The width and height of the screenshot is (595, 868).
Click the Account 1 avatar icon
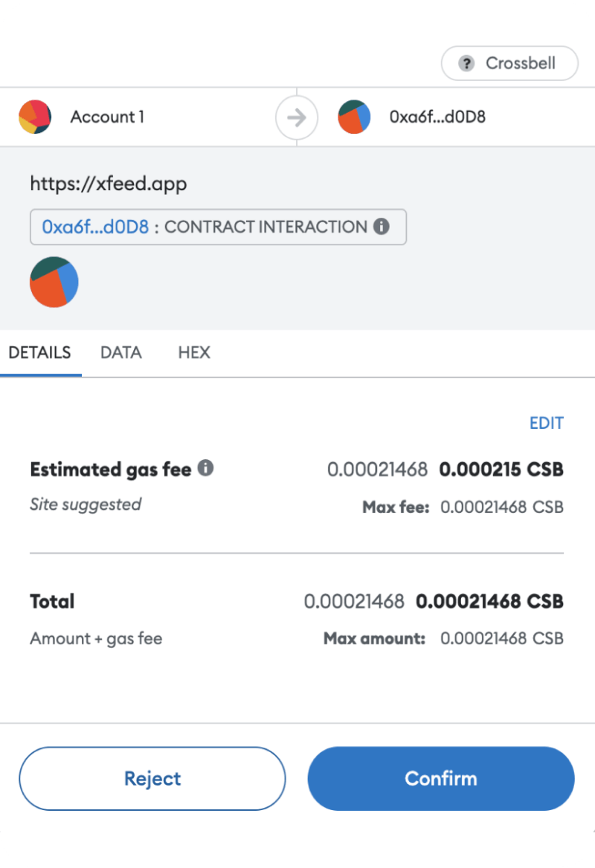click(35, 117)
